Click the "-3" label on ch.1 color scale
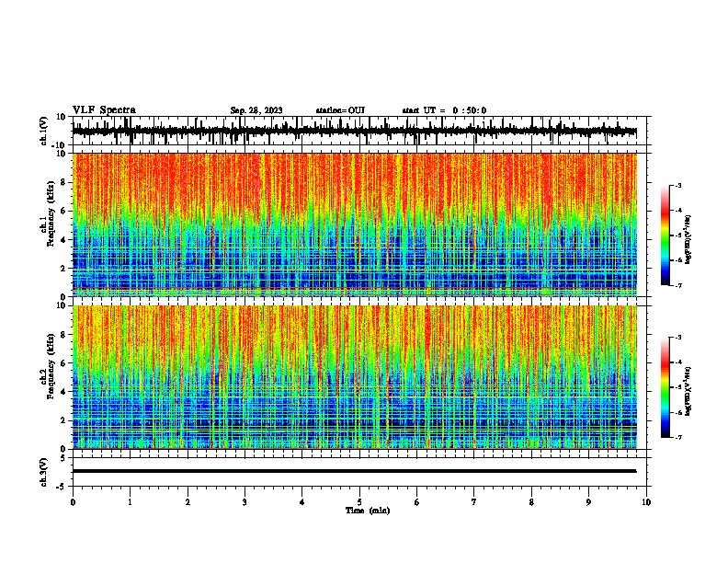 678,186
